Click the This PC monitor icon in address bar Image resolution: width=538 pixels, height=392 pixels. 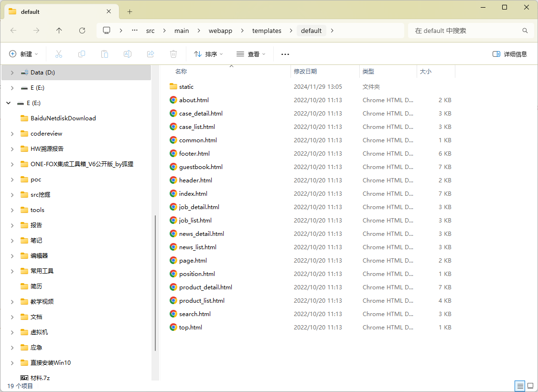tap(107, 31)
